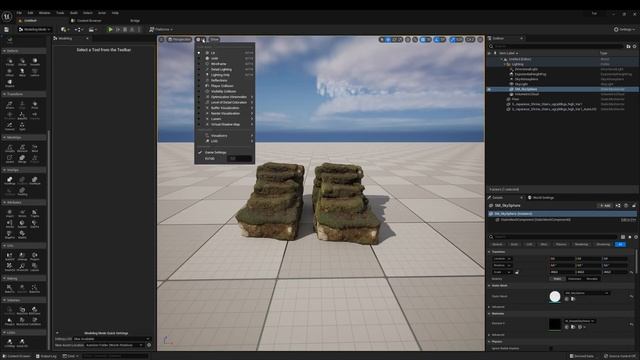Viewport: 640px width, 360px height.
Task: Toggle the Scale lock icon
Action: [x=517, y=272]
